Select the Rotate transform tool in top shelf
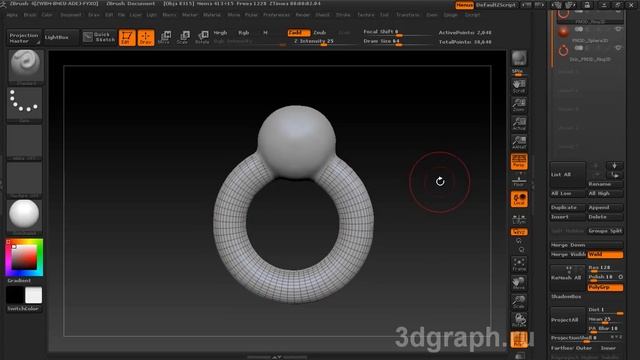The width and height of the screenshot is (640, 360). [x=202, y=37]
